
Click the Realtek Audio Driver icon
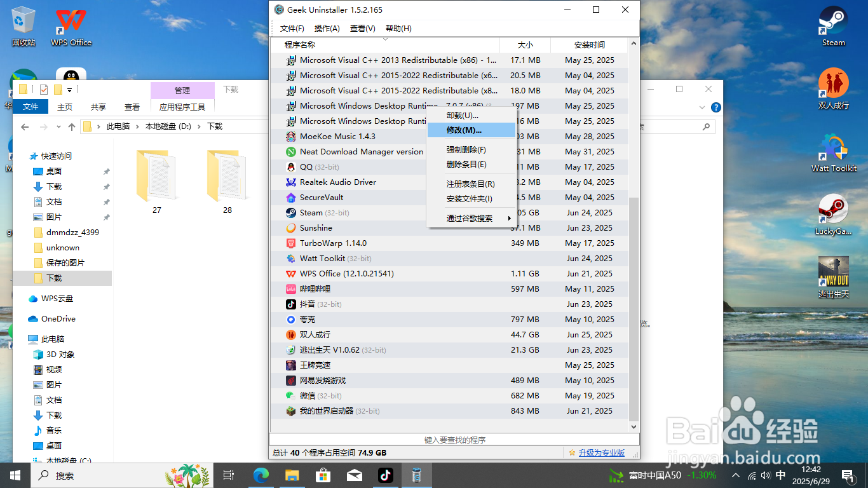point(290,182)
